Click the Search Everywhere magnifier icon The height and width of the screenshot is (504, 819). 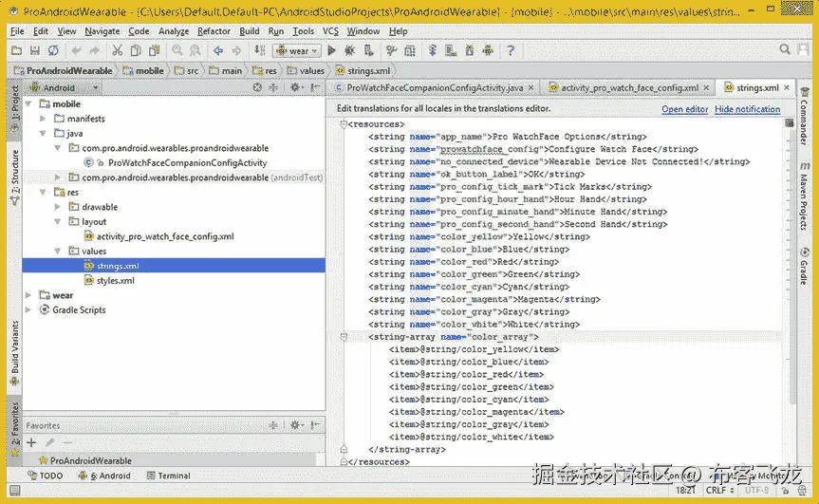tap(785, 49)
